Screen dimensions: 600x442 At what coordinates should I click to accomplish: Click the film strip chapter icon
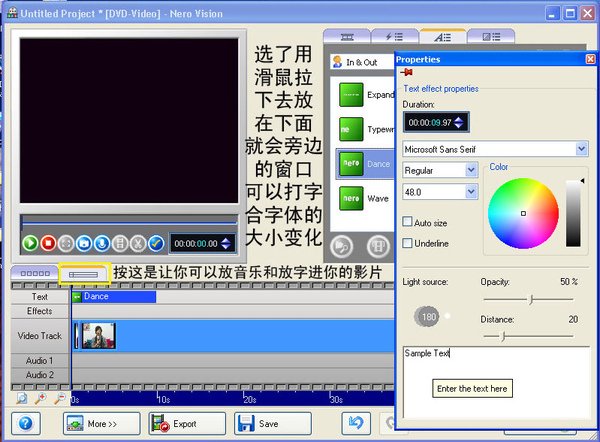(x=120, y=243)
